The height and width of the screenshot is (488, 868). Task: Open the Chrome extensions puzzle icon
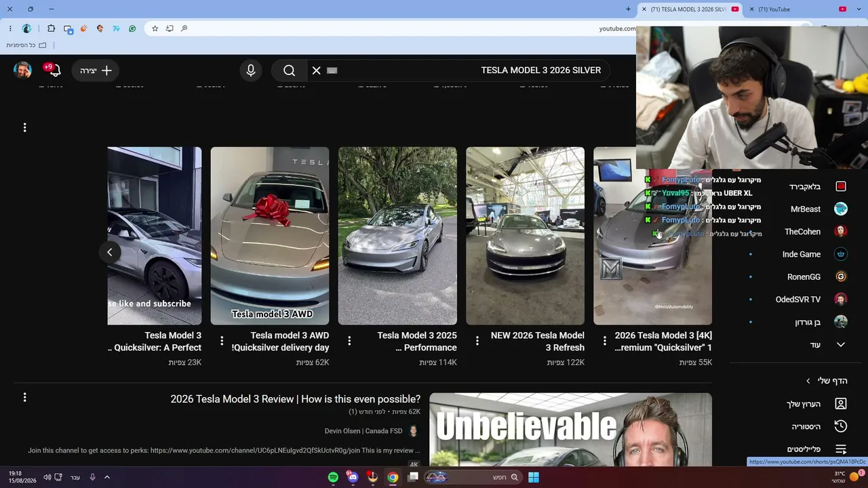pyautogui.click(x=51, y=28)
